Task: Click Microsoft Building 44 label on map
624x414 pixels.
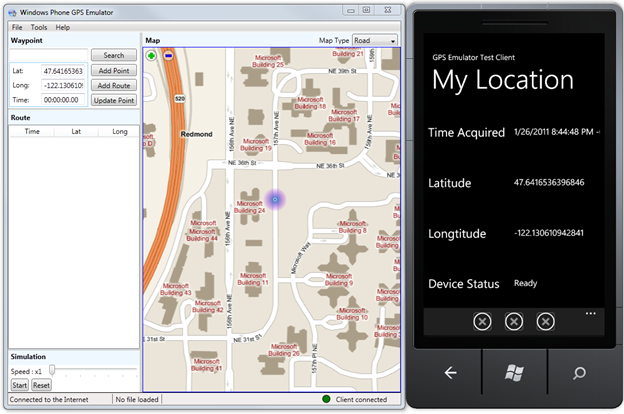Action: [202, 235]
